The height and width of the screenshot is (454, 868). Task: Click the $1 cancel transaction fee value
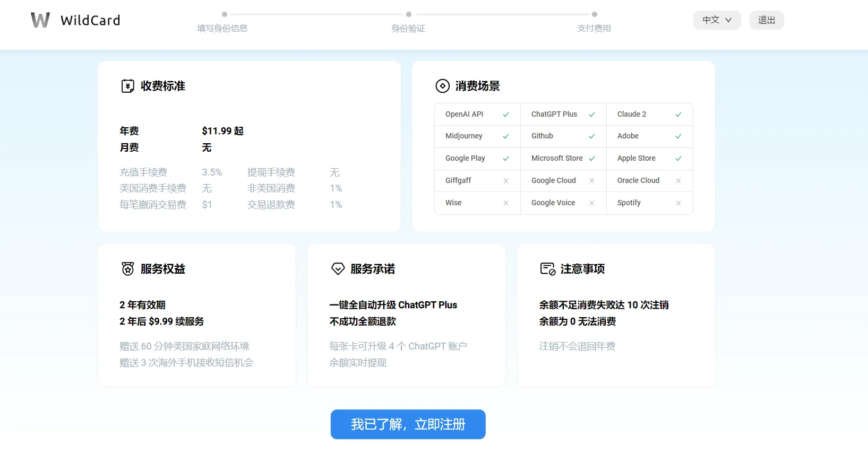click(x=207, y=205)
